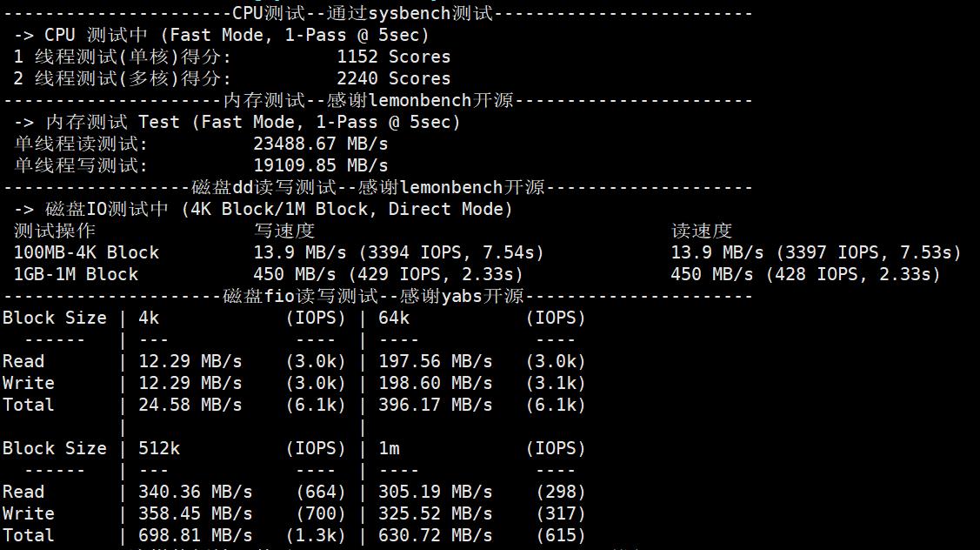Click the 内存测试 lemonbench header text
This screenshot has height=550, width=980.
point(369,100)
